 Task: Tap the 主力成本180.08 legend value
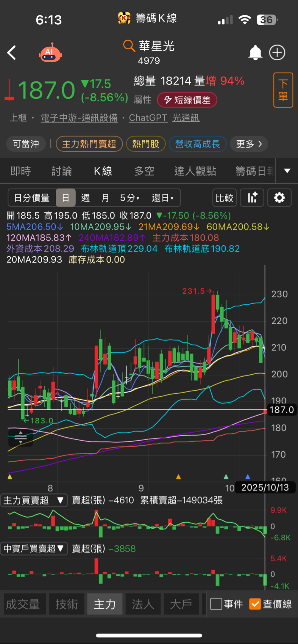(x=186, y=238)
